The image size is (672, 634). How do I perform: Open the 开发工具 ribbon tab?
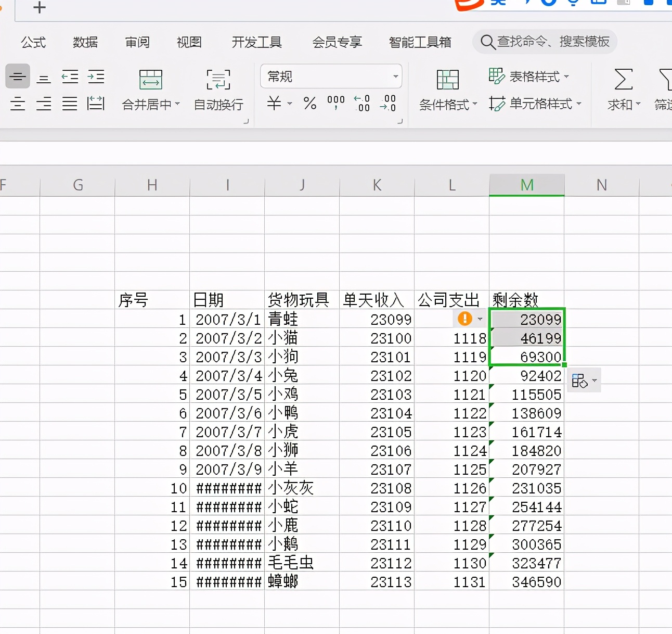[257, 42]
